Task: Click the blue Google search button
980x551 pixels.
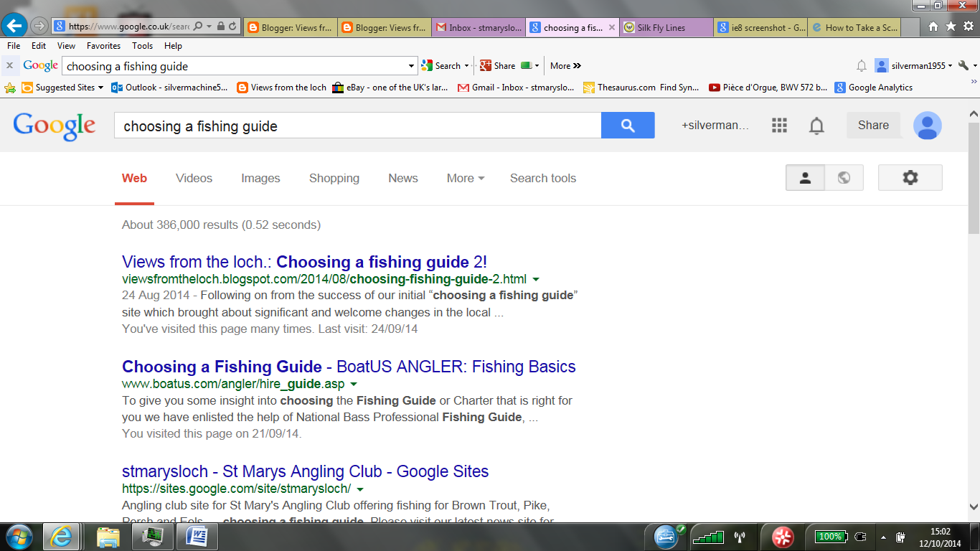Action: tap(628, 125)
